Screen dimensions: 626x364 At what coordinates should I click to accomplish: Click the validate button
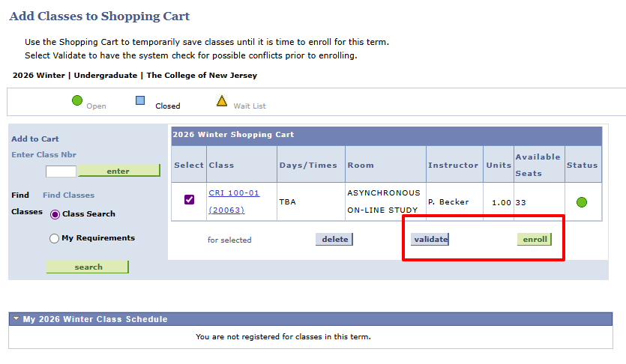(x=430, y=240)
